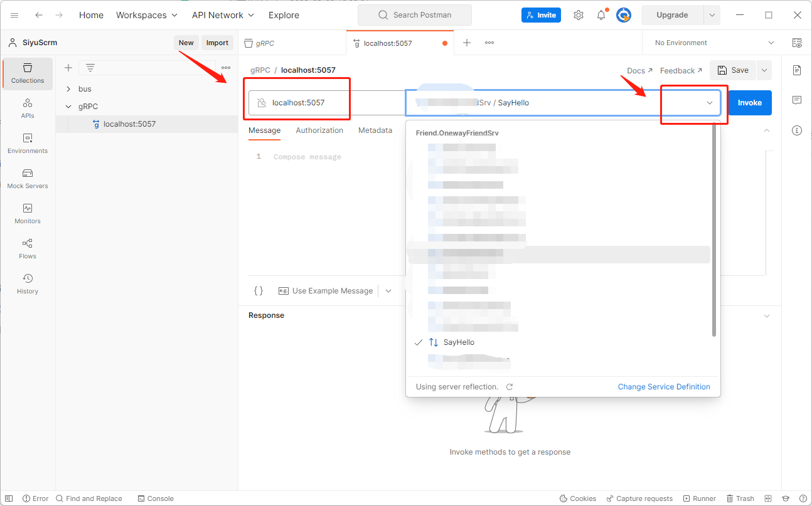This screenshot has width=812, height=506.
Task: Open the info pane icon
Action: (797, 130)
